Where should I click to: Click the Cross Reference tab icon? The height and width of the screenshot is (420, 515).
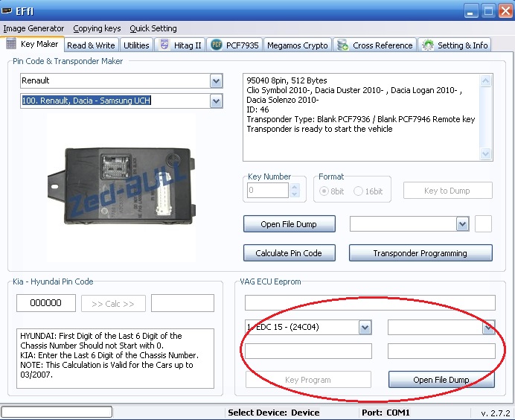point(343,45)
